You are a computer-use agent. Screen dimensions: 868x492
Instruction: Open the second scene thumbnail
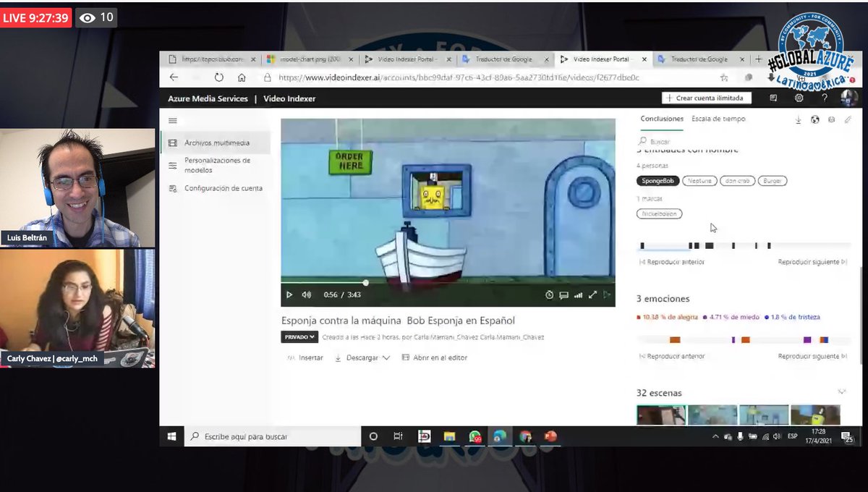pyautogui.click(x=712, y=415)
